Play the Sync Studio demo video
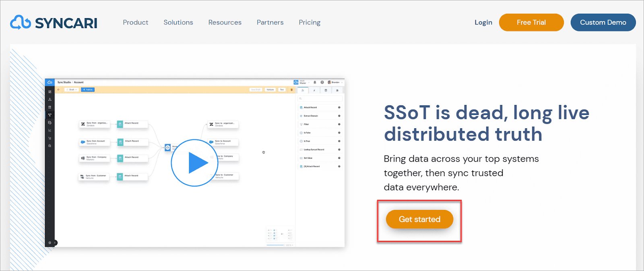The width and height of the screenshot is (644, 271). click(x=195, y=163)
